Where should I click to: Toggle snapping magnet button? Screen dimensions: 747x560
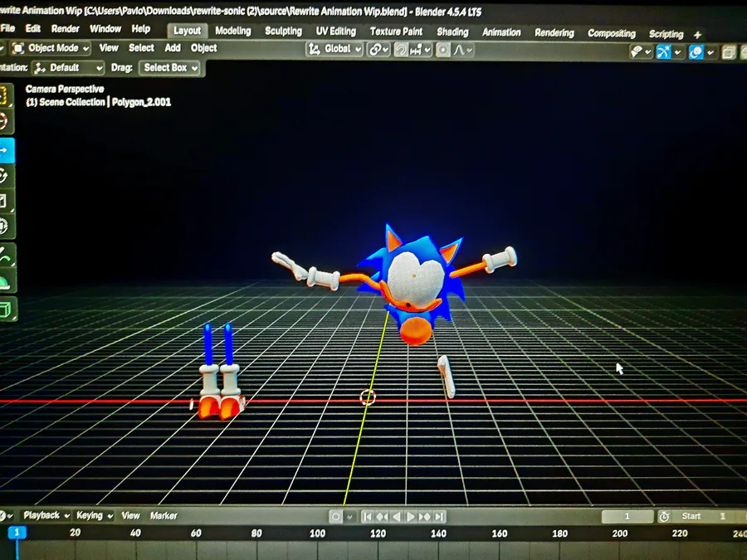point(401,50)
